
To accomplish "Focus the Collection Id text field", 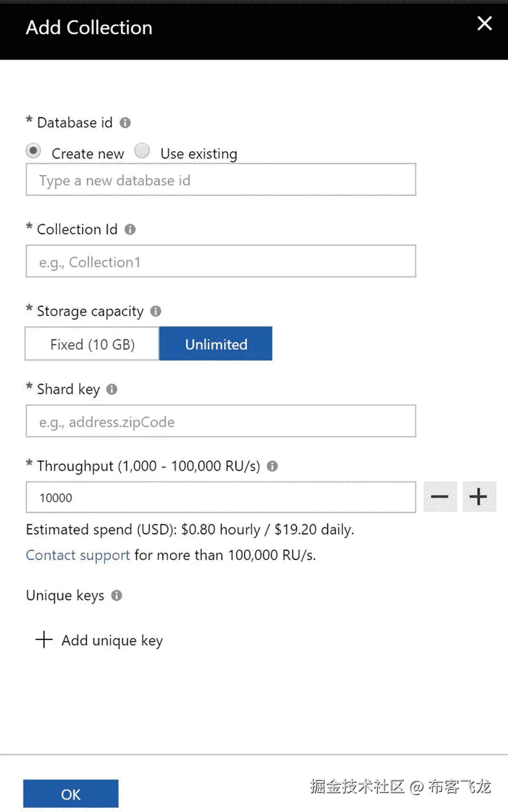I will 220,261.
